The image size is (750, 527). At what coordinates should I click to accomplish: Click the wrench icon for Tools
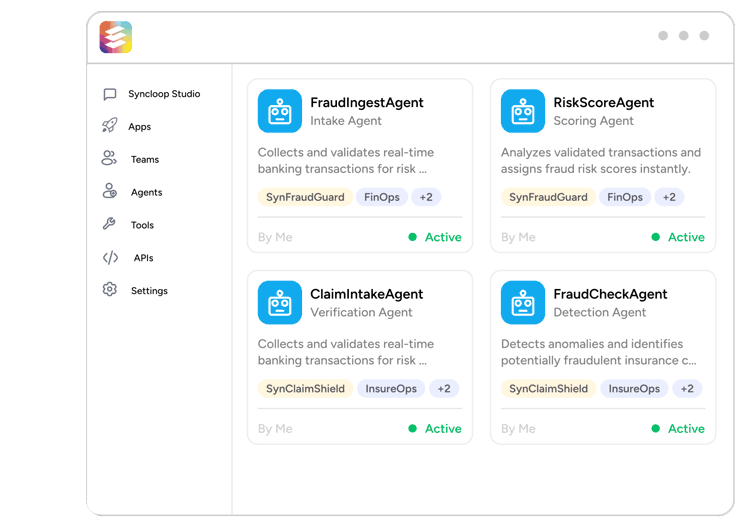[x=110, y=224]
